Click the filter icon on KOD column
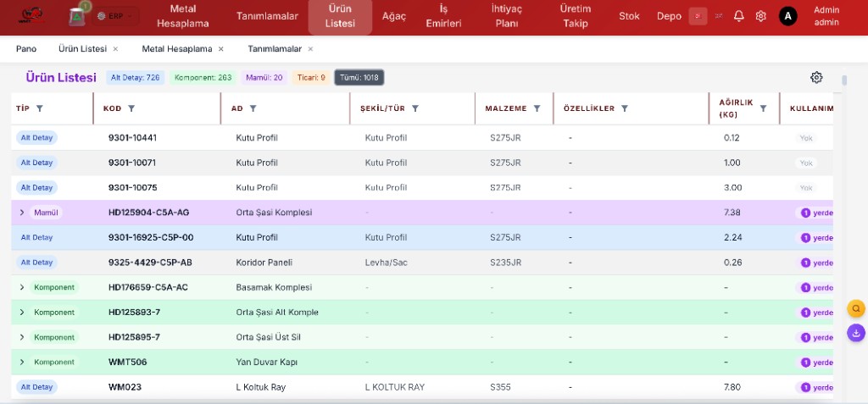The image size is (868, 404). tap(131, 108)
